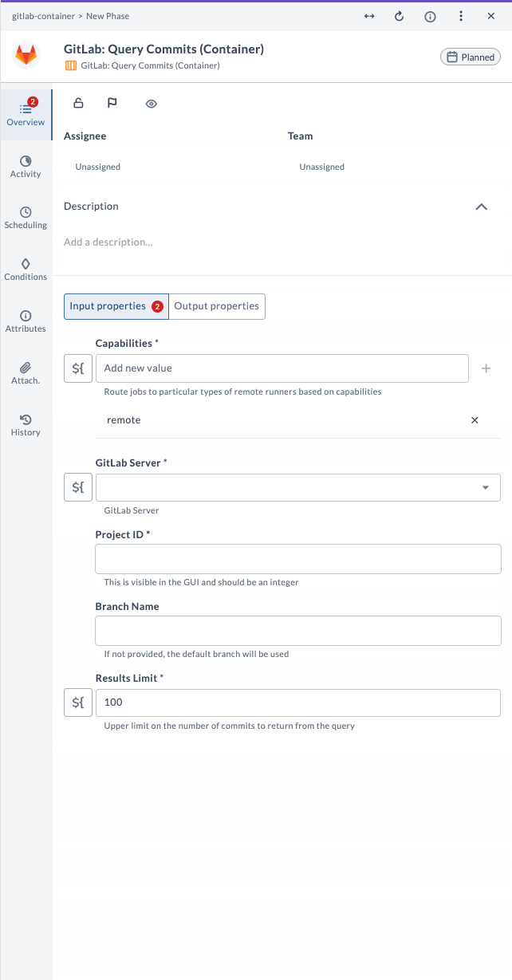The image size is (512, 980).
Task: Click variable toggle beside Results Limit
Action: coord(78,703)
